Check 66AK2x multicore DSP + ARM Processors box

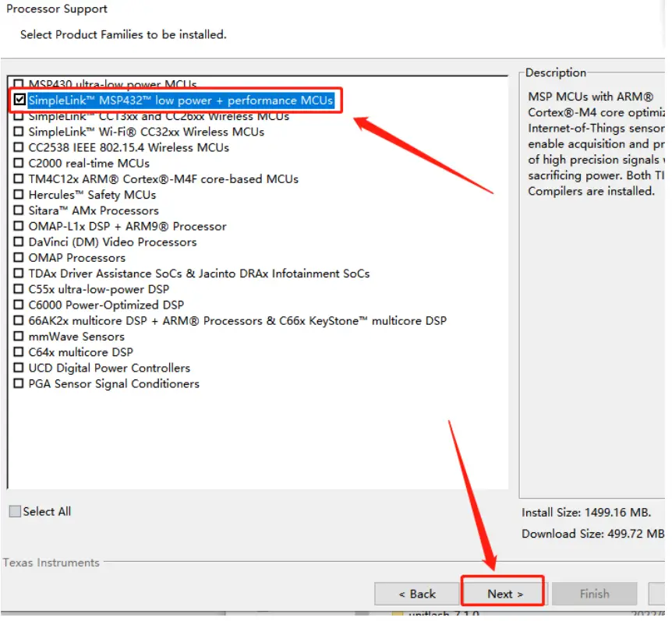pyautogui.click(x=19, y=320)
